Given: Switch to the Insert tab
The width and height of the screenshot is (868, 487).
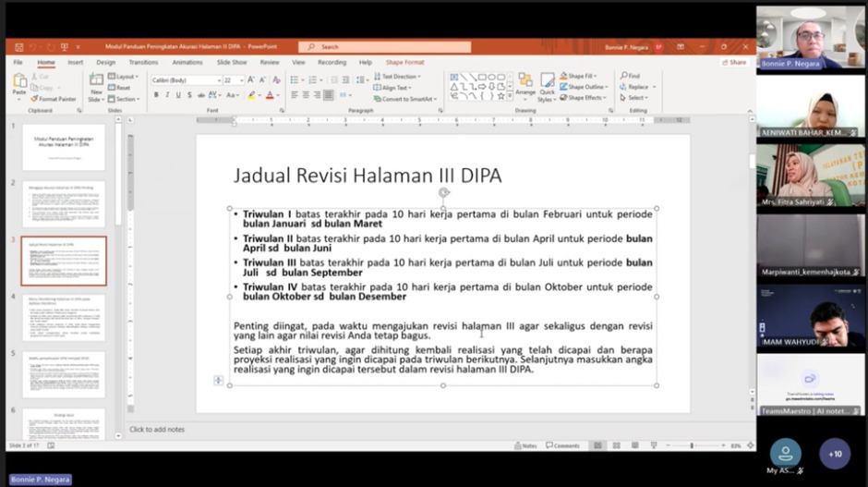Looking at the screenshot, I should click(76, 63).
